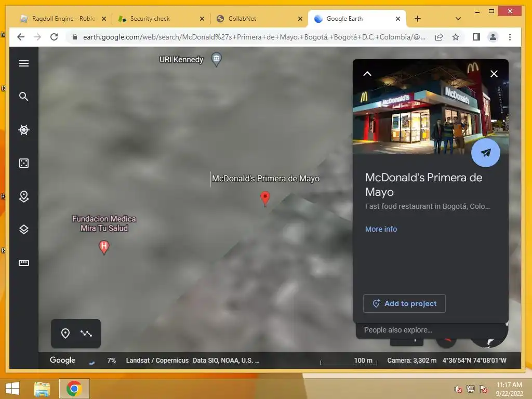Draw line or shape tool
This screenshot has width=532, height=399.
click(x=86, y=334)
